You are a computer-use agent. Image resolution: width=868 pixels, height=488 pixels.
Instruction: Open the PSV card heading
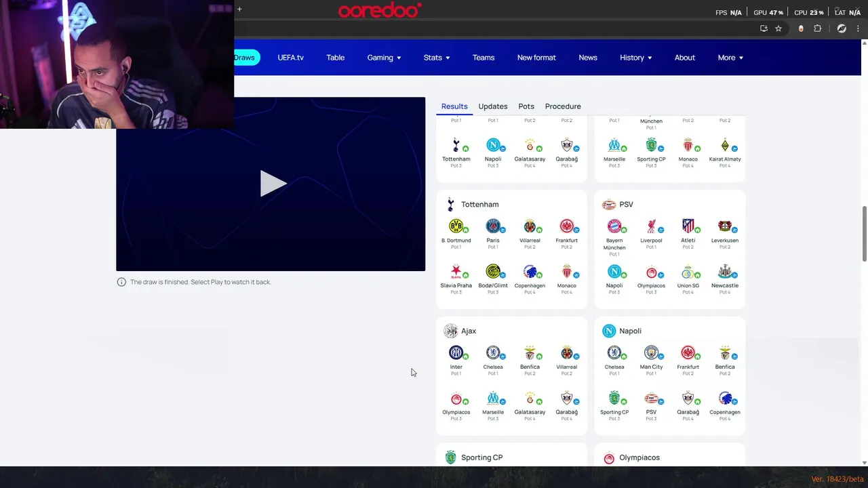[626, 205]
